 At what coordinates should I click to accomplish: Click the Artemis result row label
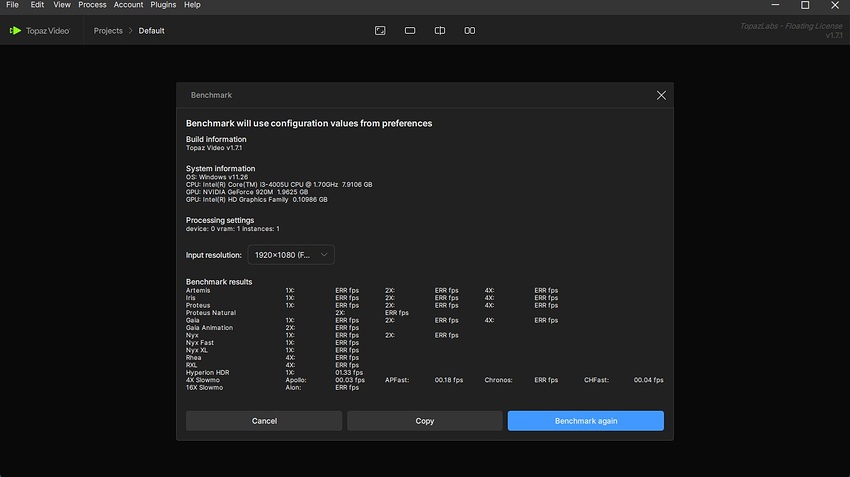click(198, 291)
